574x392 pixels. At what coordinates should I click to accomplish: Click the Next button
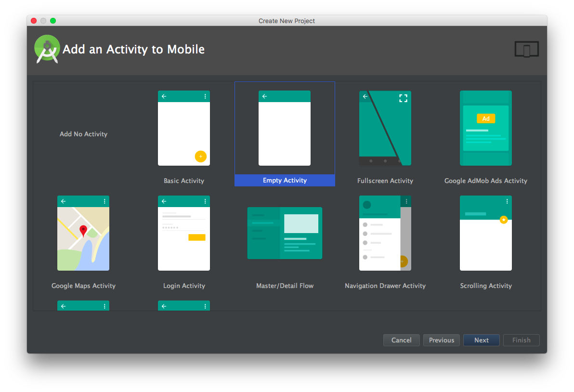tap(482, 340)
